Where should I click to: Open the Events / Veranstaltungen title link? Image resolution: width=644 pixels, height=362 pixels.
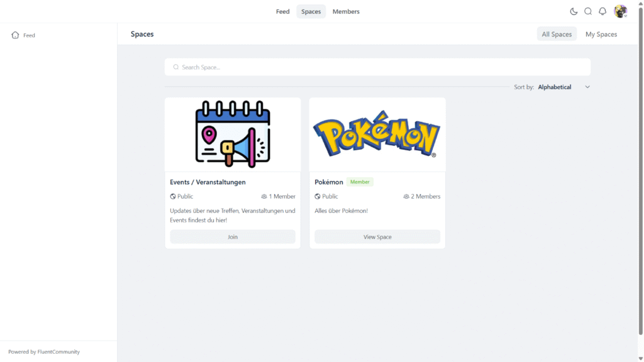tap(208, 182)
